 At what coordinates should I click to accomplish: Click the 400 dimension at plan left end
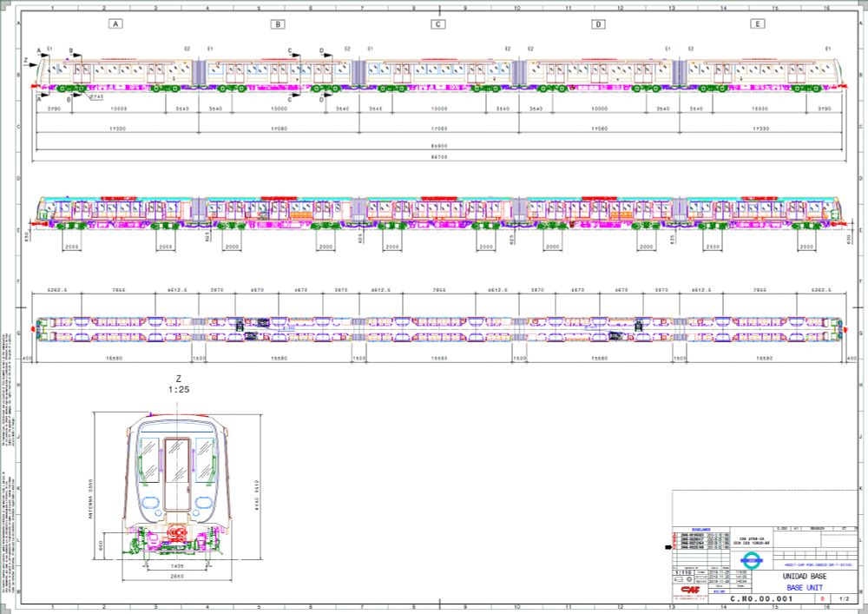(x=27, y=359)
